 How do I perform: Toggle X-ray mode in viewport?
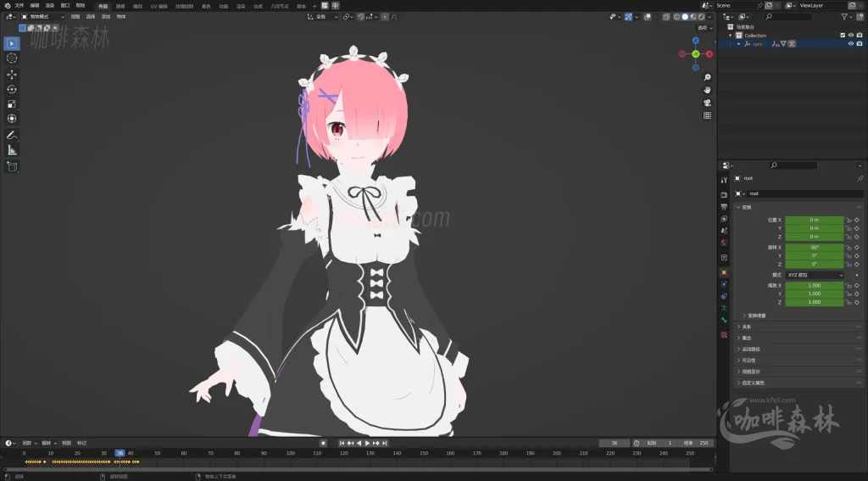(x=666, y=17)
